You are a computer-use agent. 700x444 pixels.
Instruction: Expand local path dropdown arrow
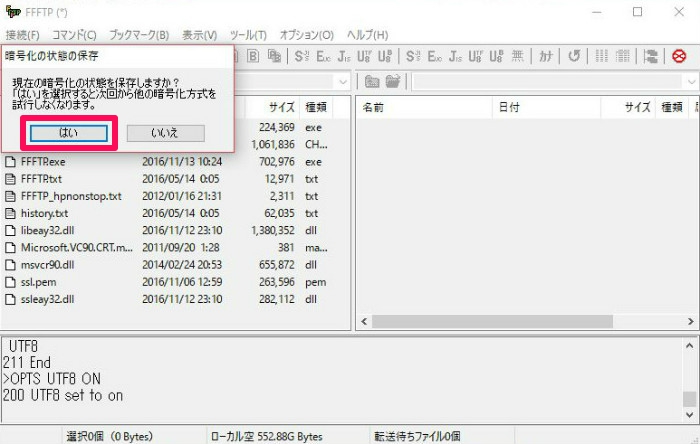(x=343, y=82)
